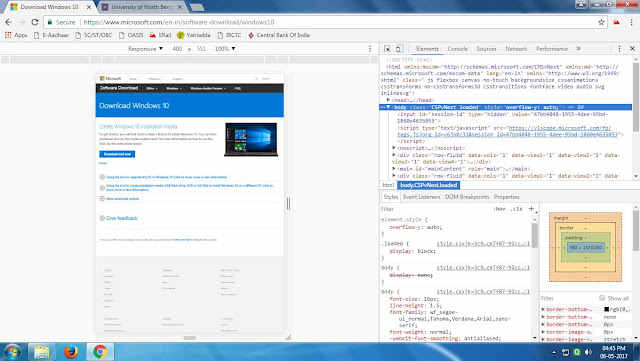This screenshot has height=361, width=640.
Task: Expand the main mainContent node
Action: point(394,169)
